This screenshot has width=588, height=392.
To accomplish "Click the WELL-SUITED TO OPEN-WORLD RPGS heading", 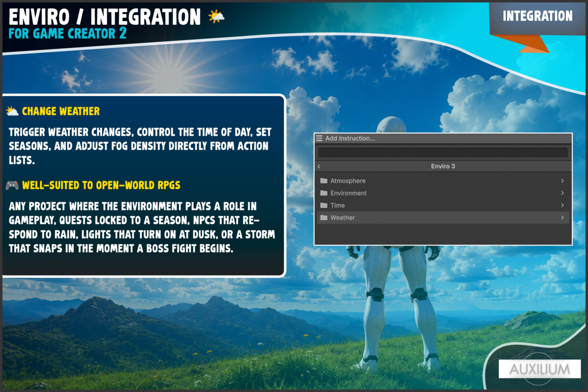I will tap(101, 185).
